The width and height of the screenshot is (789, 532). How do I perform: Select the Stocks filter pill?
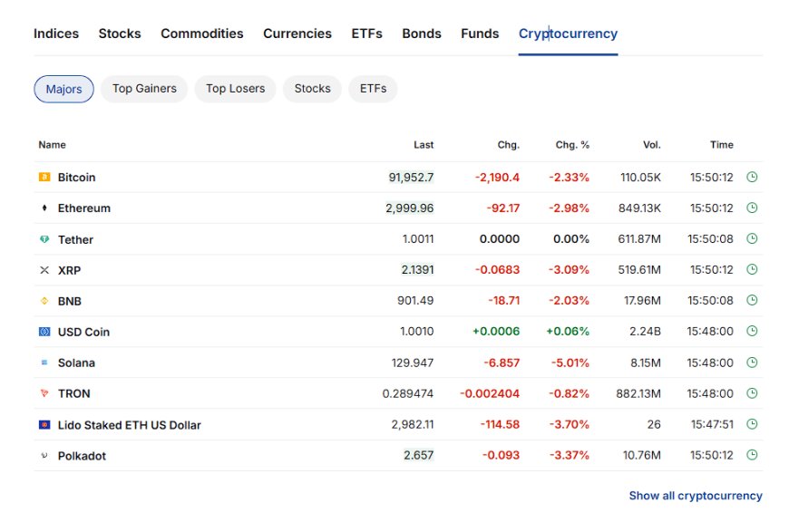[x=313, y=89]
